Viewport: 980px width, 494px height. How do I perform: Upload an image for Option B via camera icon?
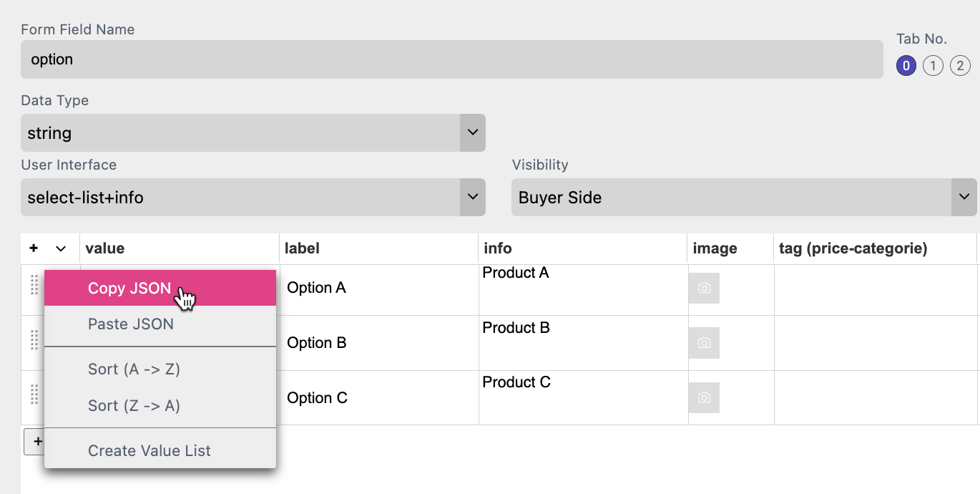click(704, 343)
